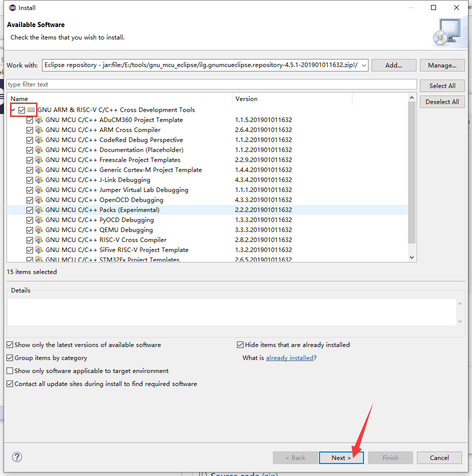Click the Cancel button
The width and height of the screenshot is (472, 476).
439,458
